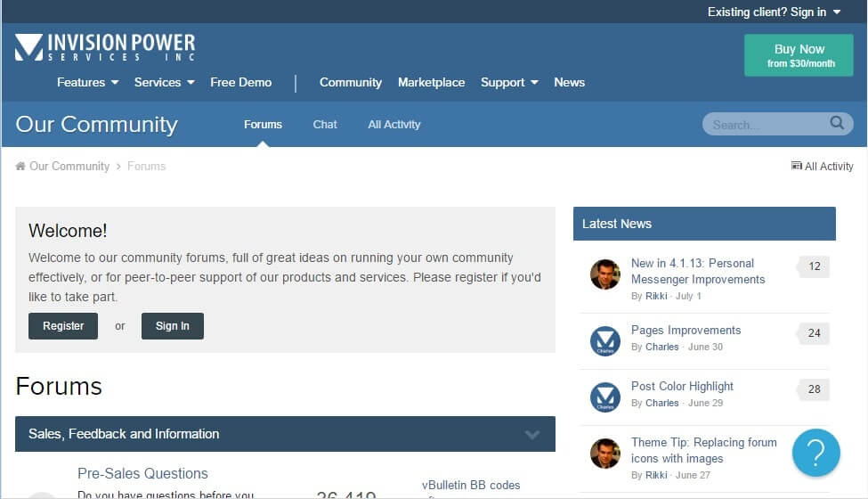
Task: Click Rikki's avatar beside Personal Messenger news
Action: pyautogui.click(x=605, y=274)
